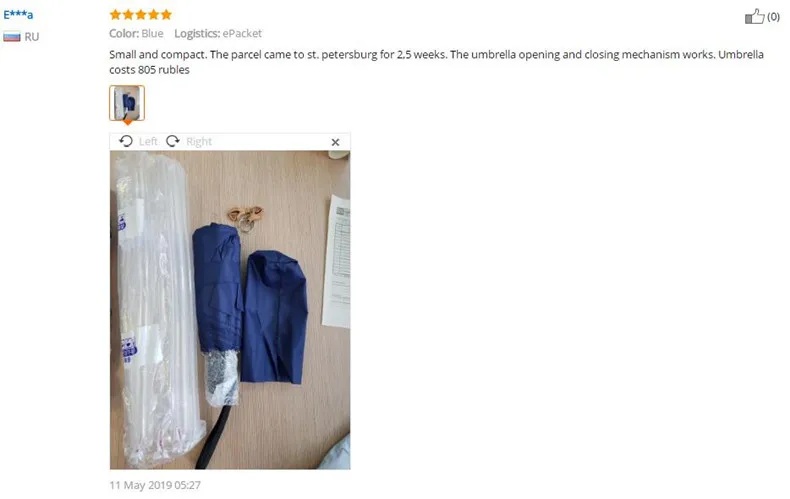Viewport: 790px width, 499px height.
Task: Click the first orange star
Action: pos(115,15)
